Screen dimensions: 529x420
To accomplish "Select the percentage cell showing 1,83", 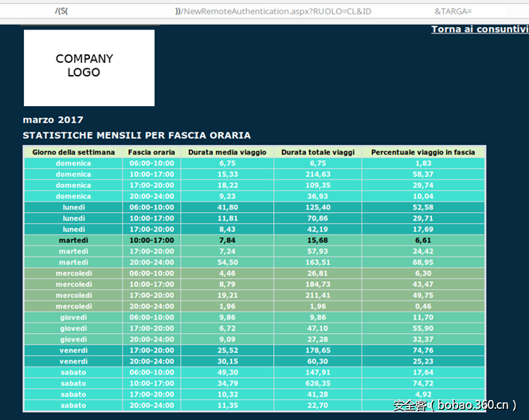I will coord(423,163).
